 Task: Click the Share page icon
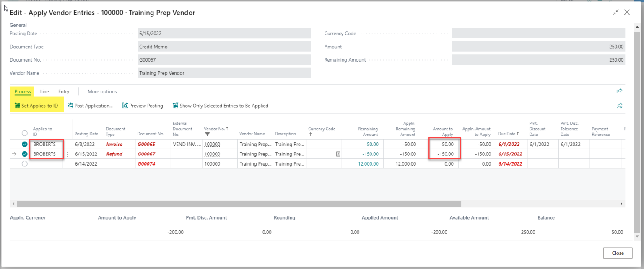[619, 91]
